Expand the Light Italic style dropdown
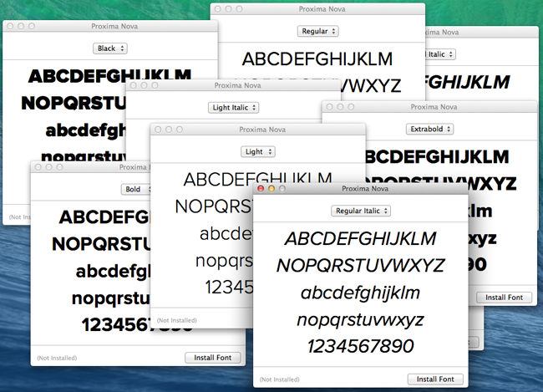The height and width of the screenshot is (392, 543). tap(233, 107)
